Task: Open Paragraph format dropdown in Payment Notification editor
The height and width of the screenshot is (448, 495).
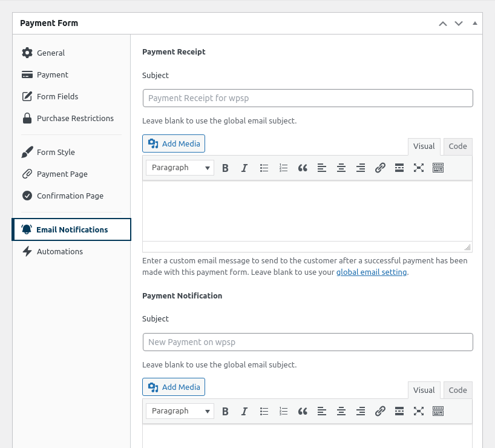Action: coord(180,411)
